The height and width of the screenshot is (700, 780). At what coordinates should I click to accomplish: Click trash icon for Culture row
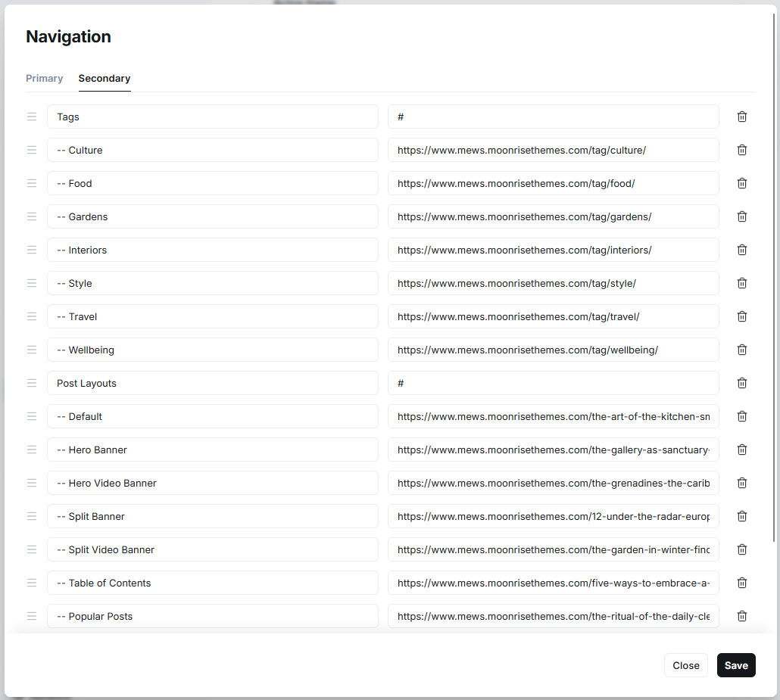pyautogui.click(x=741, y=150)
